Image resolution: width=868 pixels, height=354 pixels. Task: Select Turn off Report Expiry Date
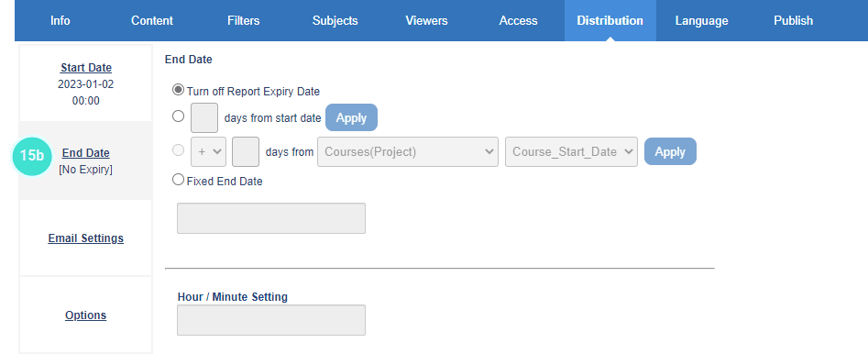coord(178,90)
